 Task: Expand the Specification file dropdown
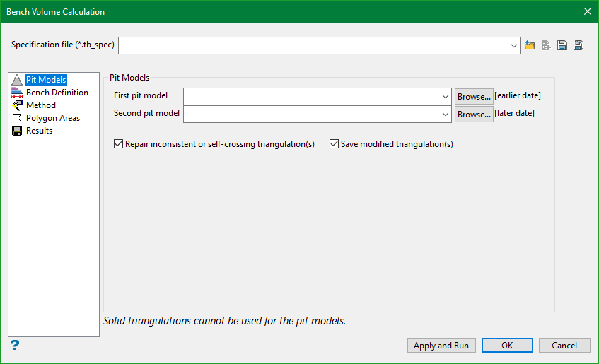tap(514, 46)
